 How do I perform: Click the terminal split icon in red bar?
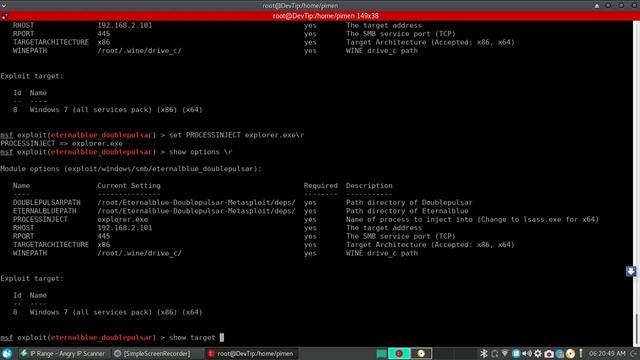[4, 16]
